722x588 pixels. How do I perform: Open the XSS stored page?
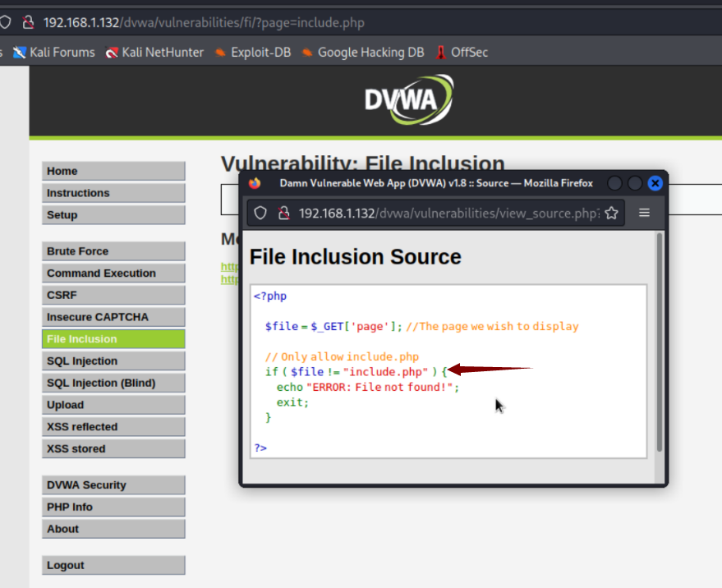click(x=113, y=449)
